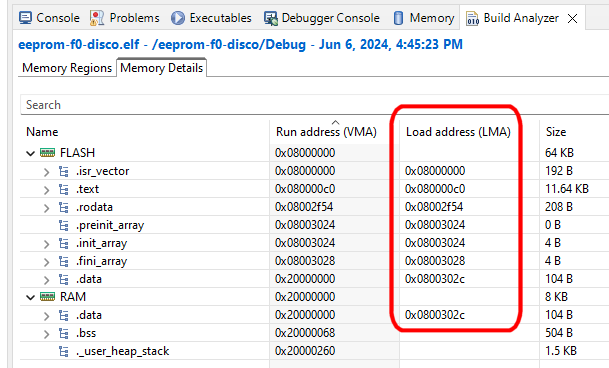Expand the .init_array section
The image size is (609, 368).
pyautogui.click(x=46, y=244)
